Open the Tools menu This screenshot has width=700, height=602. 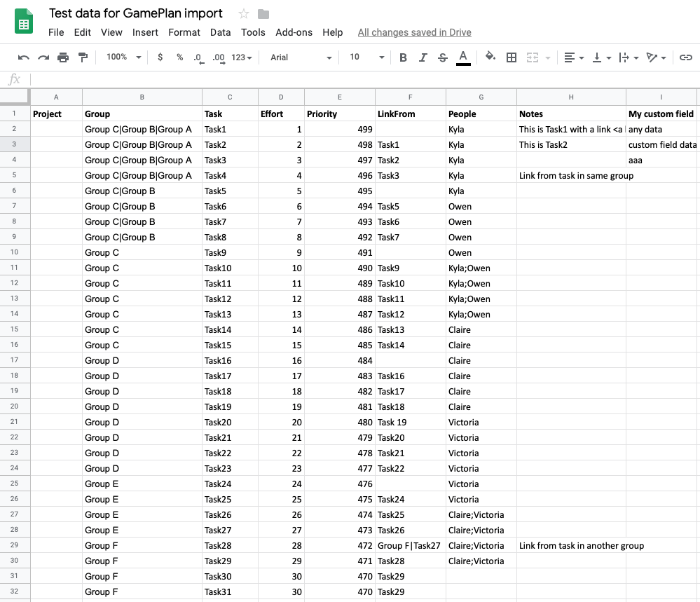point(253,32)
